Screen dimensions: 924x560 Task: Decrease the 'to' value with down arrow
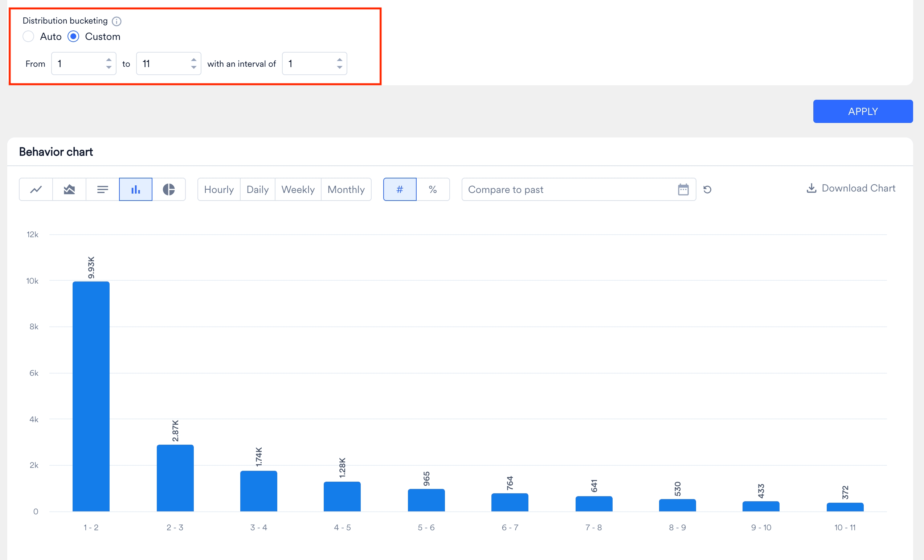tap(193, 68)
